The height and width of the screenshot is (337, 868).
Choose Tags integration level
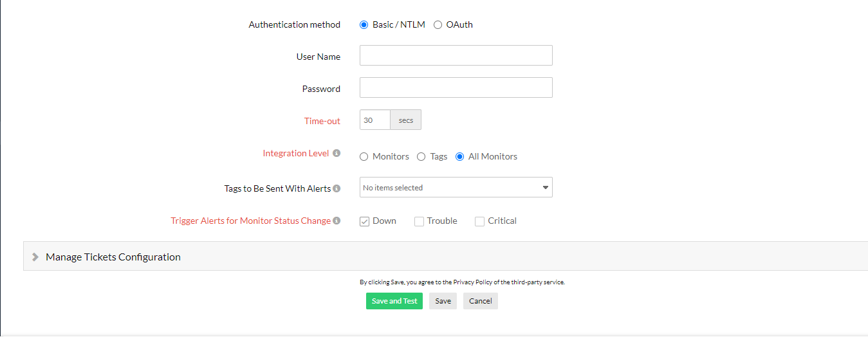(x=421, y=157)
